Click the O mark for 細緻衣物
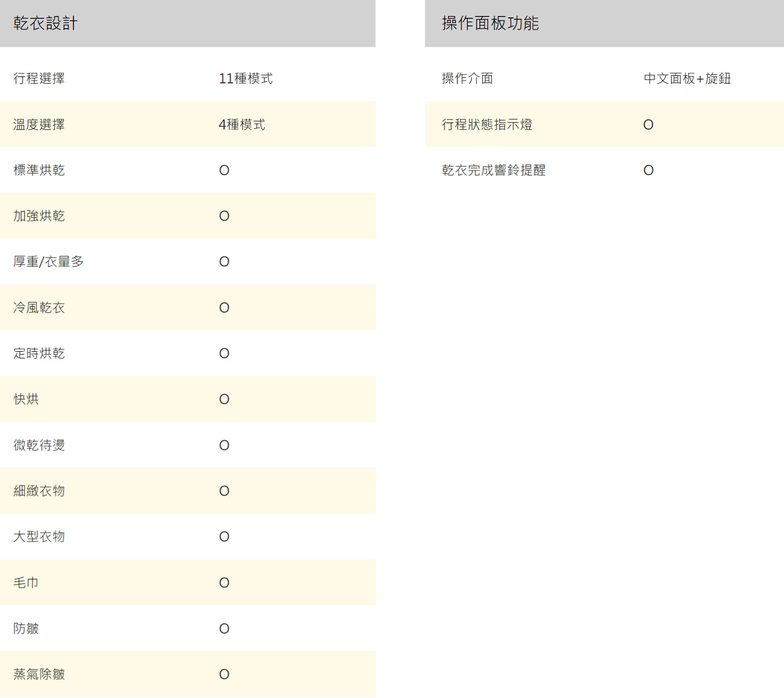Screen dimensions: 784x698 point(224,491)
